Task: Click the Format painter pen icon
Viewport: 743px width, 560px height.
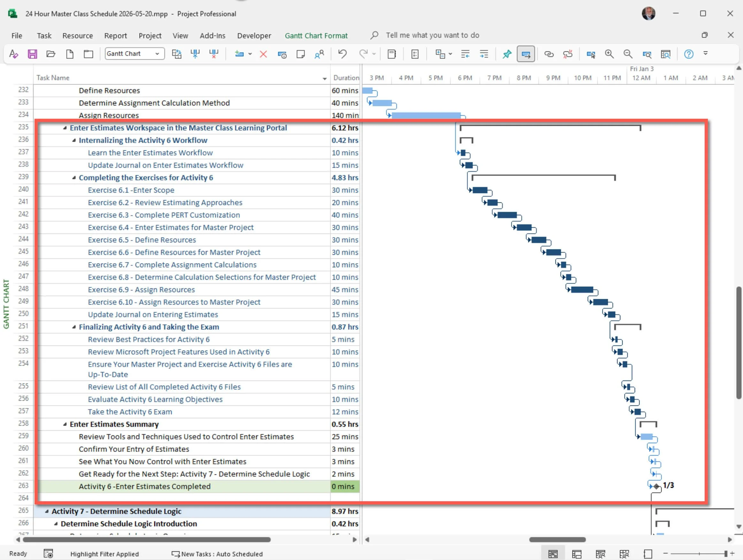Action: tap(13, 54)
